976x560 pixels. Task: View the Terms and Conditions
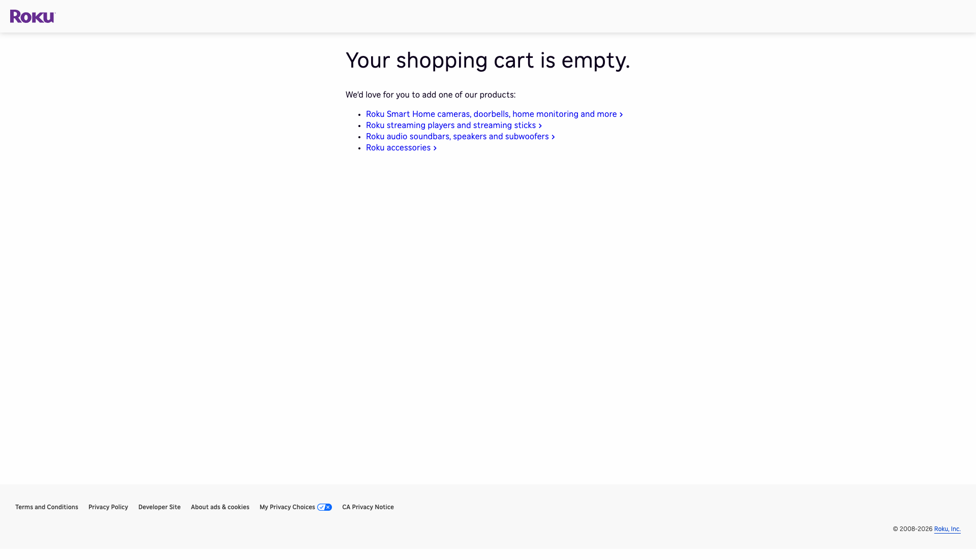tap(46, 507)
